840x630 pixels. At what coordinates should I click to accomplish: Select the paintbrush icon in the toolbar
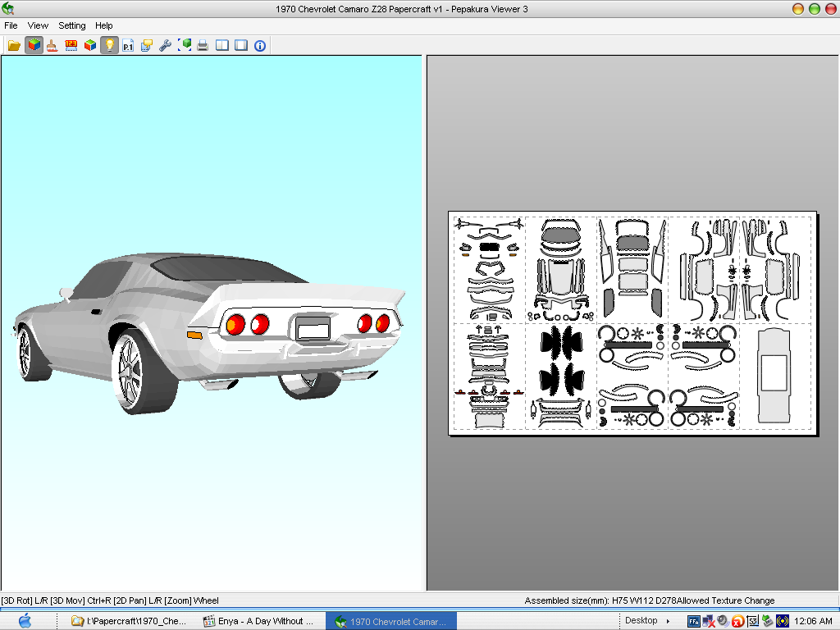[x=52, y=46]
